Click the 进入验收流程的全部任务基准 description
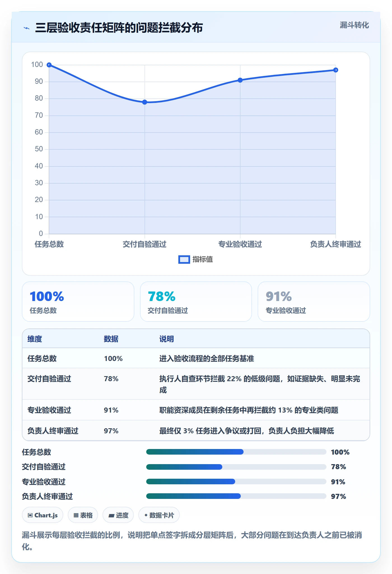This screenshot has width=392, height=574. [207, 358]
